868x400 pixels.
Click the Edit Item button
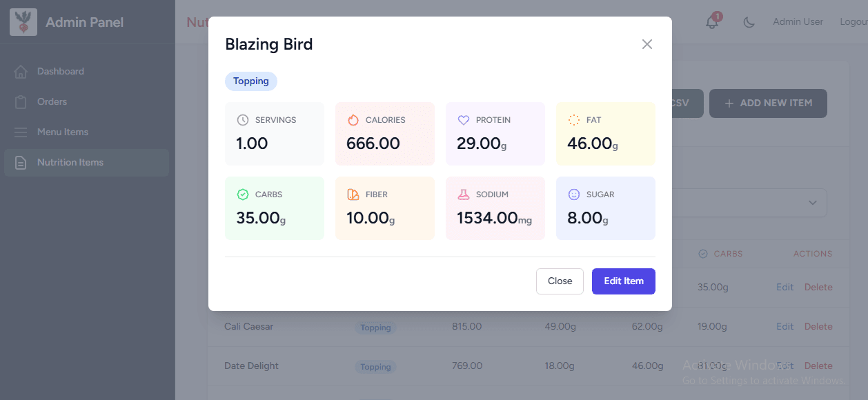(x=624, y=281)
